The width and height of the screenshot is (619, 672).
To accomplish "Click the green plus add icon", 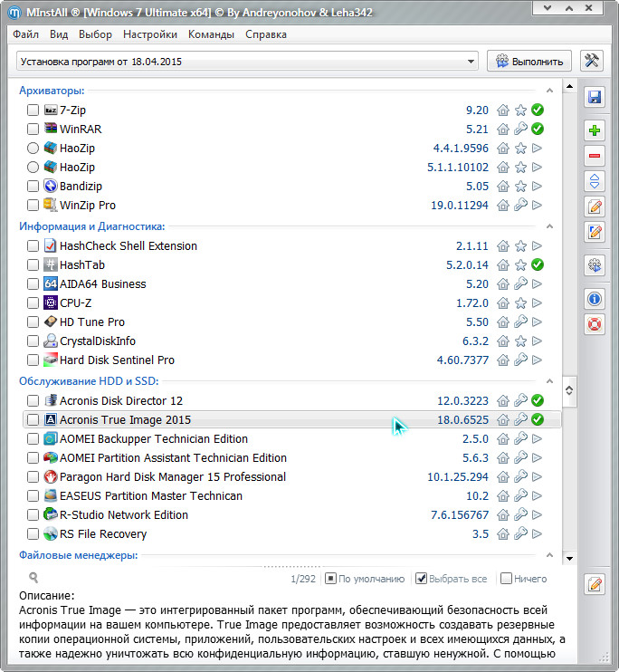I will click(x=595, y=130).
